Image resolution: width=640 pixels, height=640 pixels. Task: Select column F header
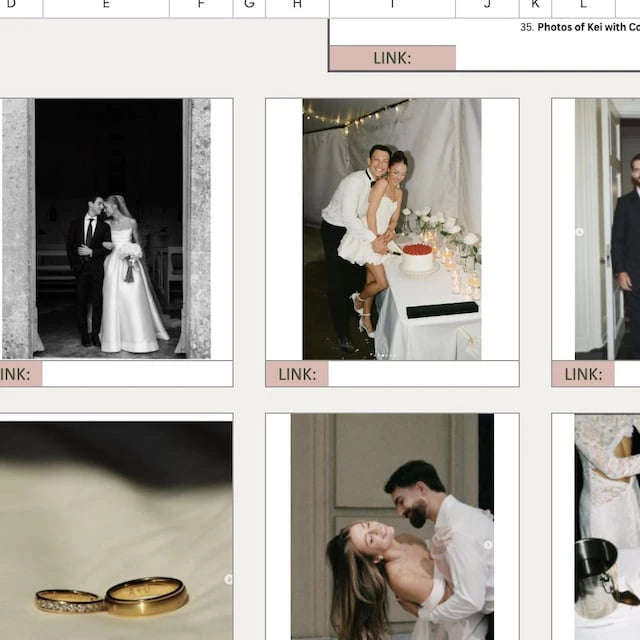click(201, 6)
